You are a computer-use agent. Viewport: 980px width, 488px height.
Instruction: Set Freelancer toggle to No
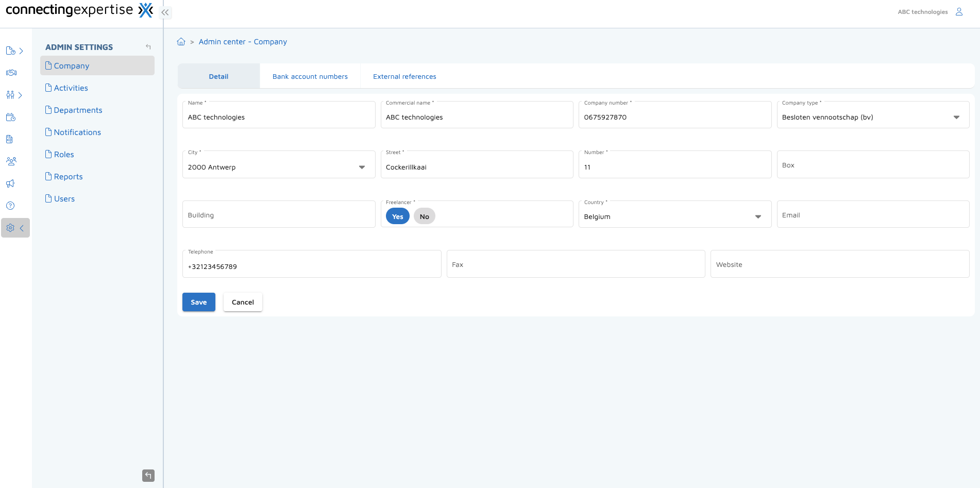424,216
